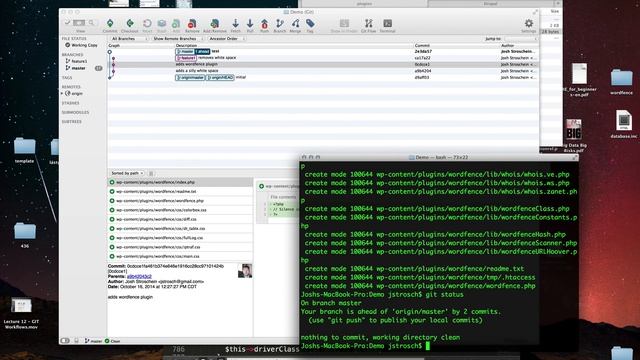Viewport: 640px width, 360px height.
Task: Open Terminal from SourceTree toolbar
Action: [387, 25]
